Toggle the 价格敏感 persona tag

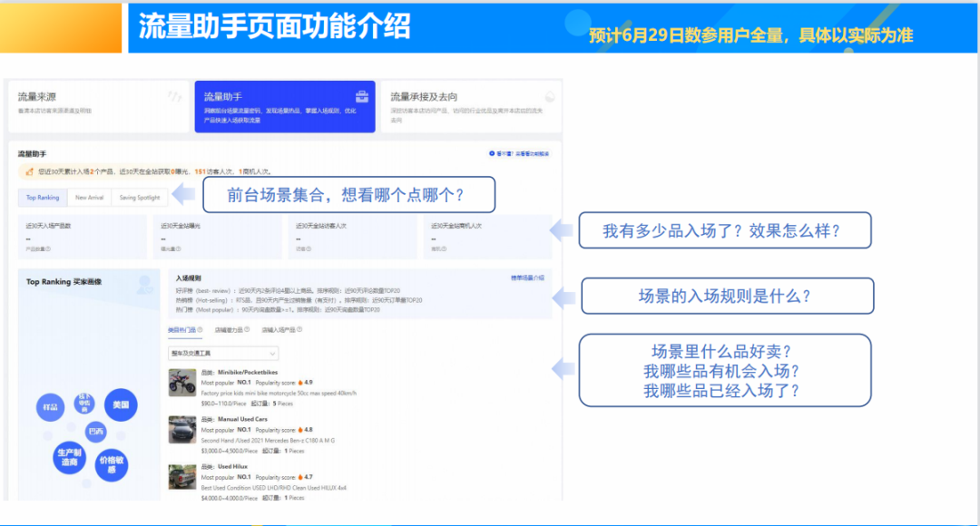113,464
